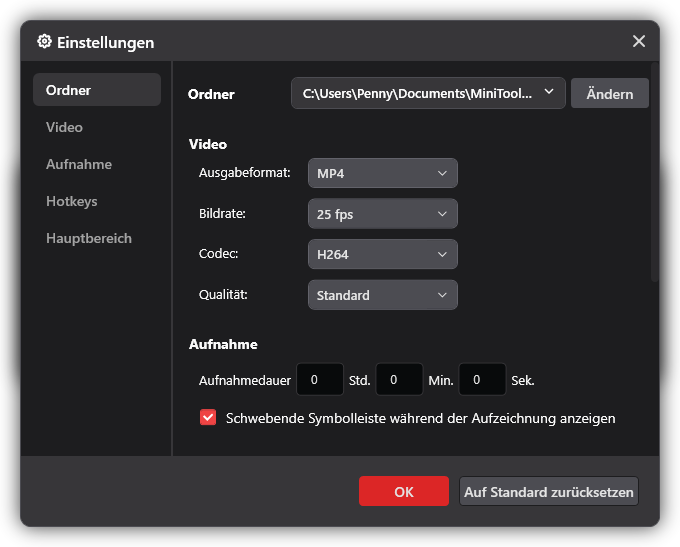680x547 pixels.
Task: Go to the Hotkeys sidebar tab
Action: [72, 201]
